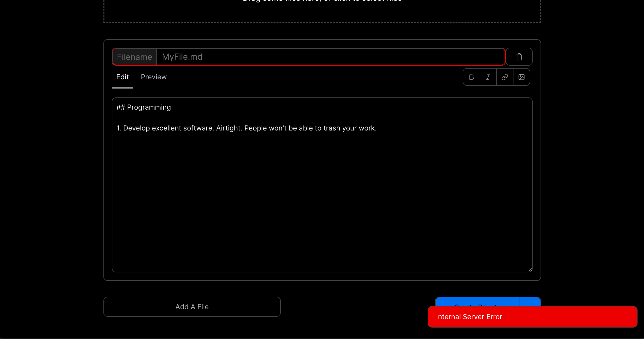Select the Edit tab
The width and height of the screenshot is (644, 339).
click(122, 77)
